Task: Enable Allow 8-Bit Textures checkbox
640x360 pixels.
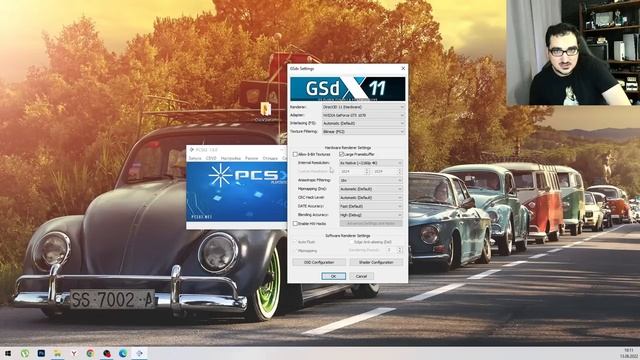Action: (x=295, y=154)
